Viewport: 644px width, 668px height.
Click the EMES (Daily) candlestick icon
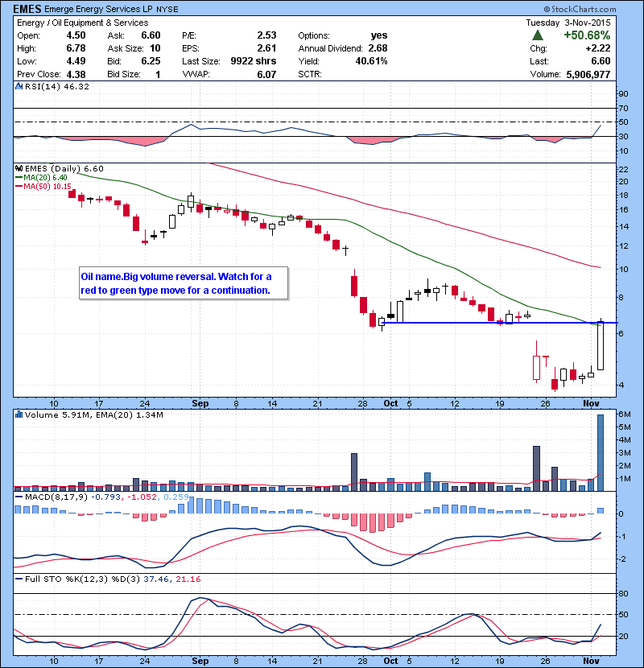(x=19, y=169)
